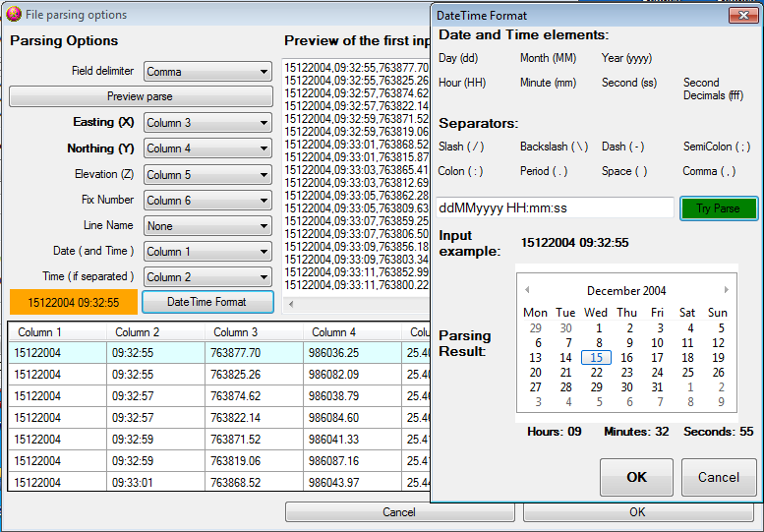Insert the Year (yyyy) element
Viewport: 764px width, 532px height.
pos(626,58)
